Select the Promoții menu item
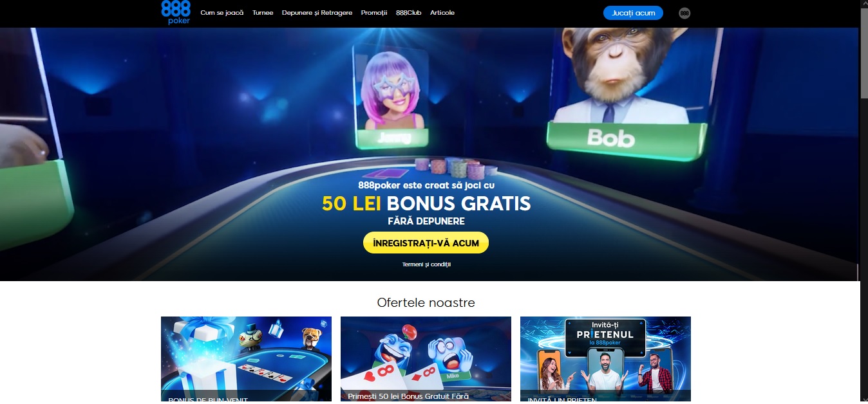Viewport: 868px width, 404px height. (374, 13)
